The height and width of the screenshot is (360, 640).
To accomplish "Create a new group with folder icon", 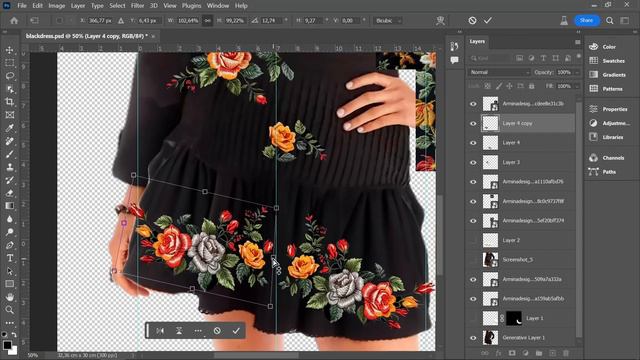I will 539,353.
